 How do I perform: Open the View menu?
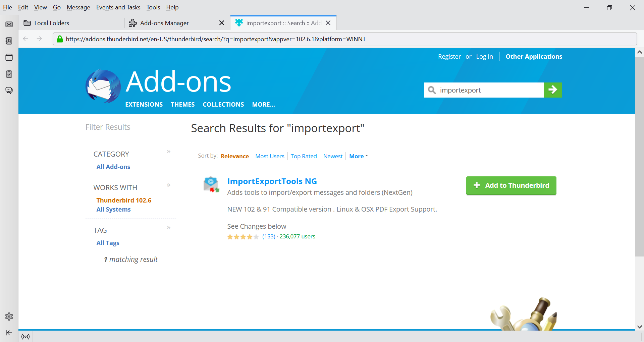coord(40,7)
